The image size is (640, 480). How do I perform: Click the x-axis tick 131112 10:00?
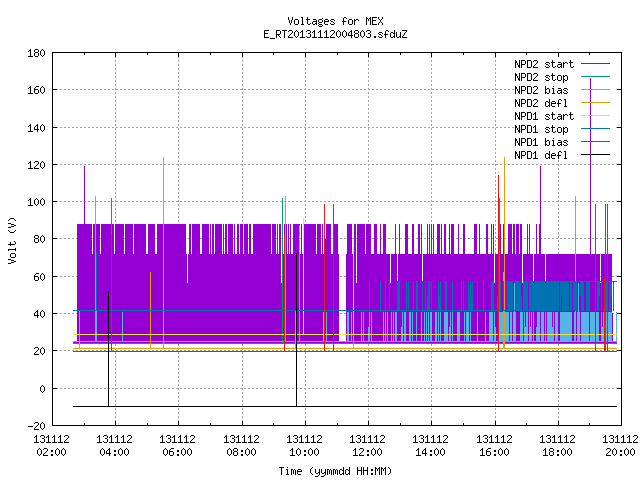(304, 446)
